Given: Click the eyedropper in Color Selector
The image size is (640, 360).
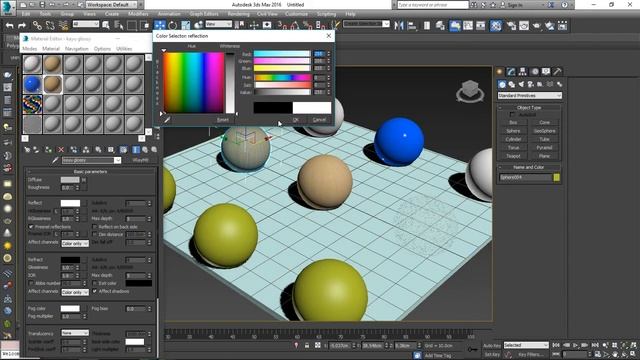Looking at the screenshot, I should [167, 120].
